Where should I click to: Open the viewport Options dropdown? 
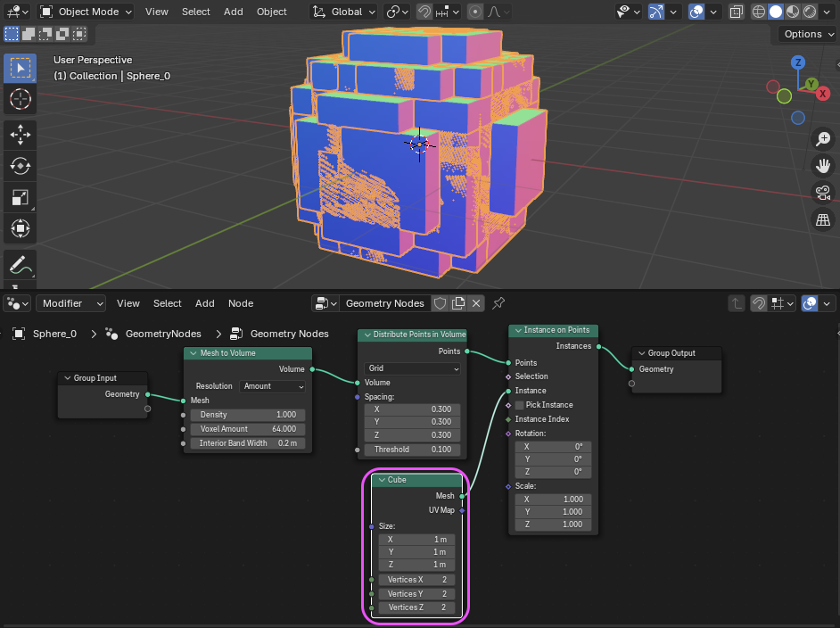[807, 34]
